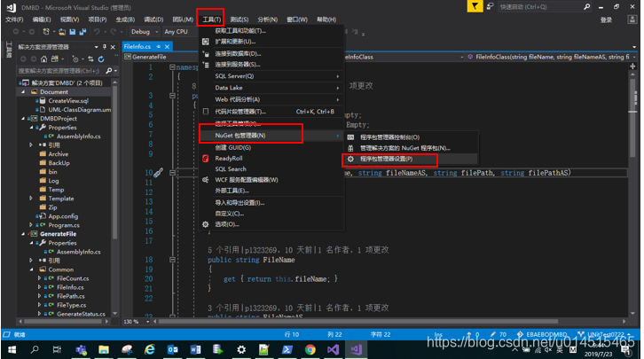Click Open File folder icon in toolbar

62,32
